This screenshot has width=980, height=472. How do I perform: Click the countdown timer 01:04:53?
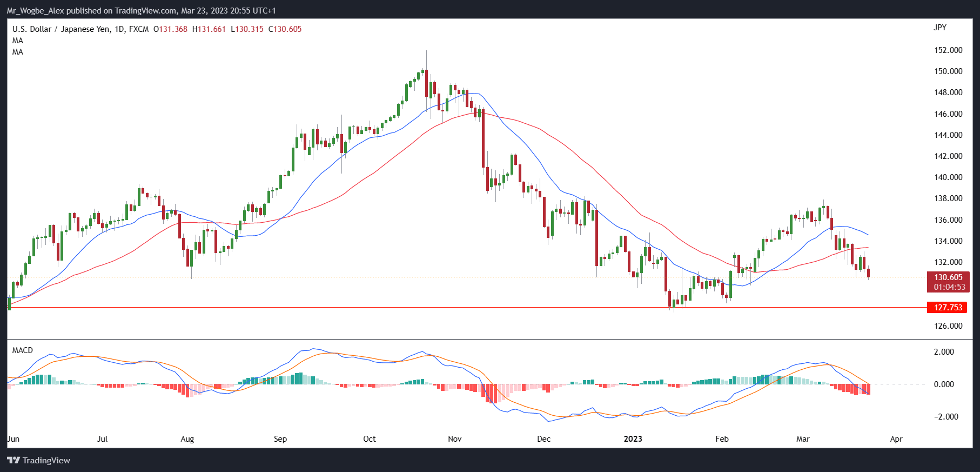click(949, 287)
